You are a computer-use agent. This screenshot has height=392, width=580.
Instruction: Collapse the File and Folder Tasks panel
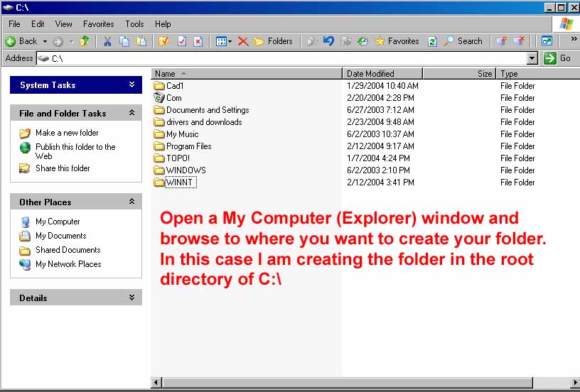131,113
